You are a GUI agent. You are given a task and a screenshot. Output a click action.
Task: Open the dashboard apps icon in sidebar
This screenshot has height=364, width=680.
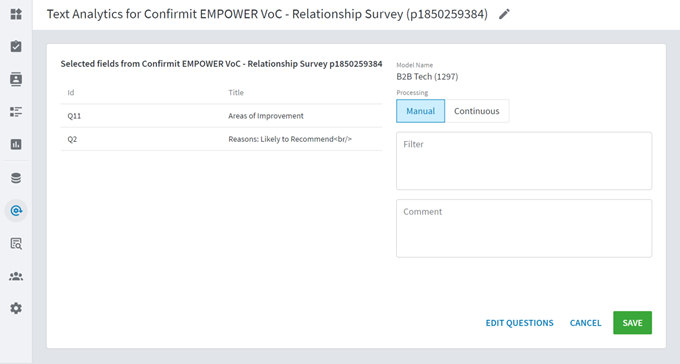tap(16, 14)
